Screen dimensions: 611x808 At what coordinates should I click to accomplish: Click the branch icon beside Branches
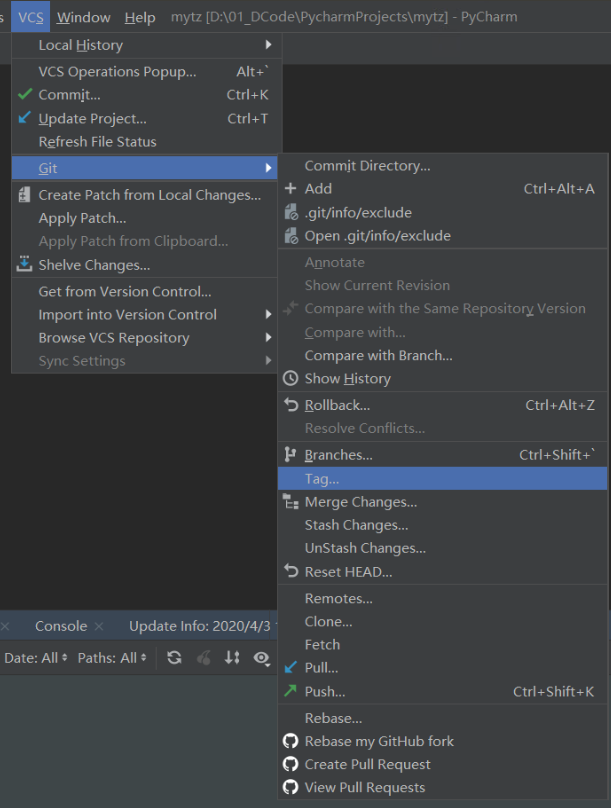pos(291,455)
